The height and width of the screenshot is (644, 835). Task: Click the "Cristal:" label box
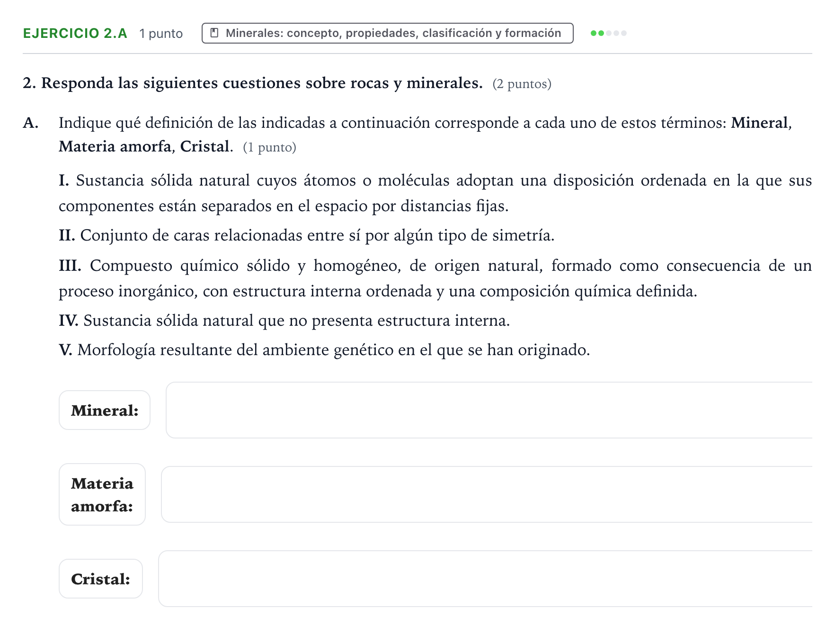pos(101,579)
